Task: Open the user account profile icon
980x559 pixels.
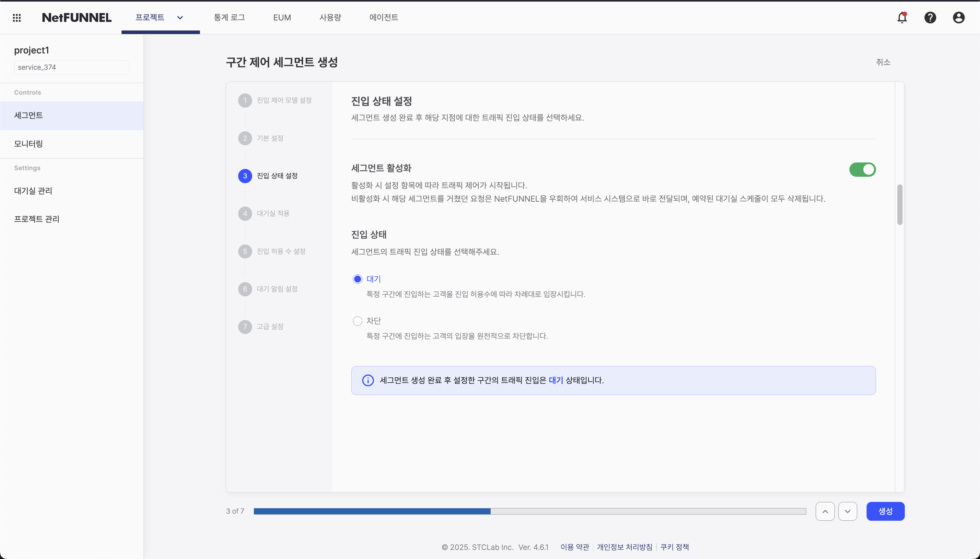Action: [x=958, y=18]
